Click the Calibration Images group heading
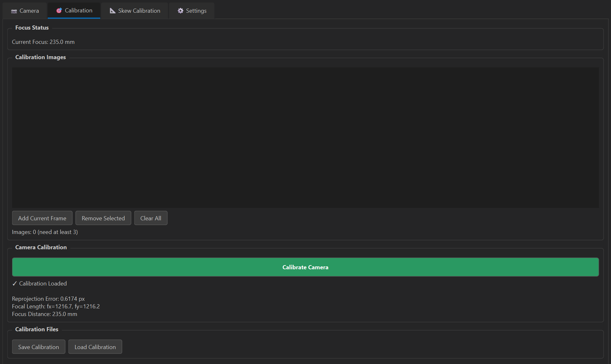Image resolution: width=611 pixels, height=364 pixels. tap(40, 57)
